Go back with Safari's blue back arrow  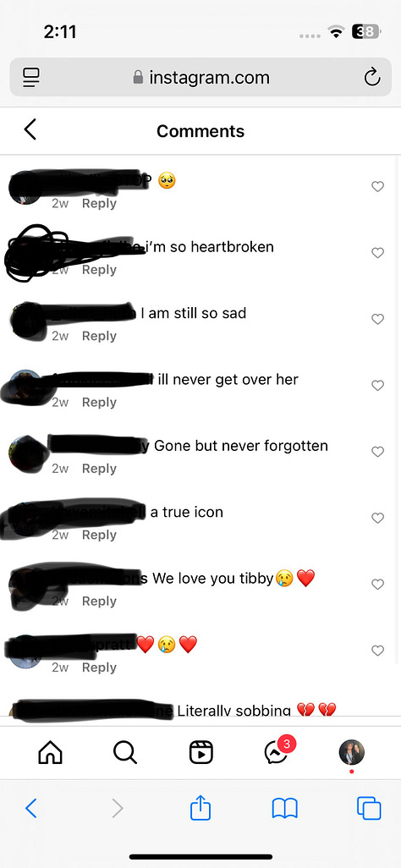(31, 808)
